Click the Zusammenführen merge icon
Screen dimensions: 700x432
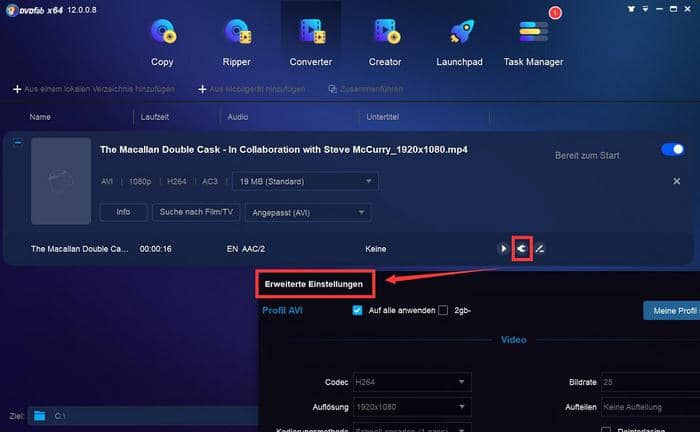click(333, 89)
